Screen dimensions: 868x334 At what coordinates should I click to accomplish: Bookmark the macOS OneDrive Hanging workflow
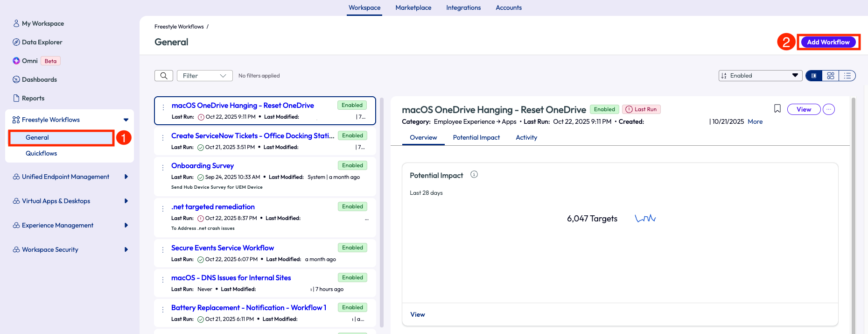777,109
